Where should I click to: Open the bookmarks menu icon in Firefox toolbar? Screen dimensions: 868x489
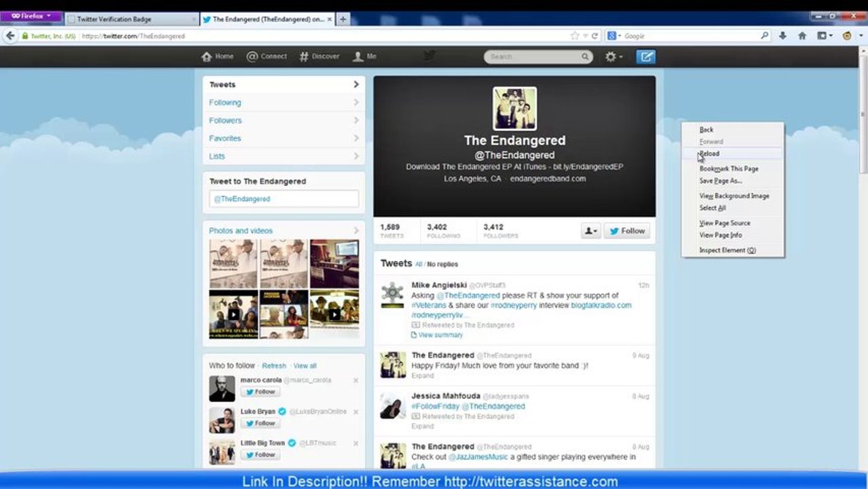click(824, 36)
